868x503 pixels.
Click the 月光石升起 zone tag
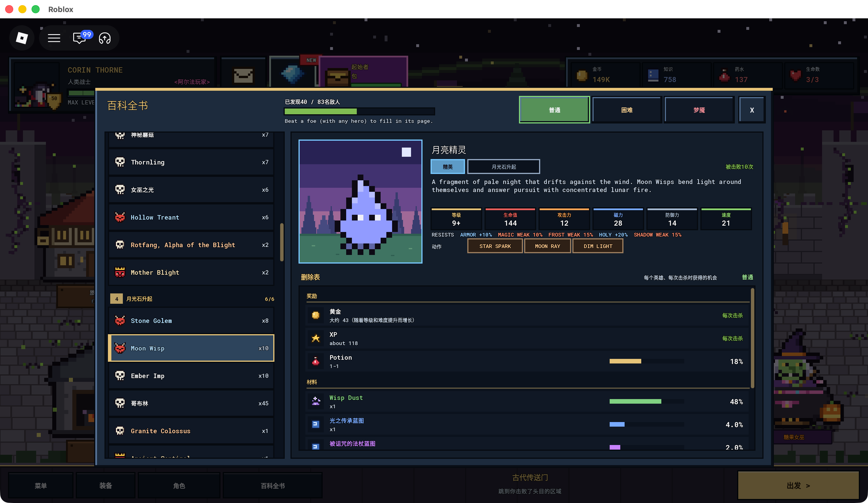coord(503,167)
